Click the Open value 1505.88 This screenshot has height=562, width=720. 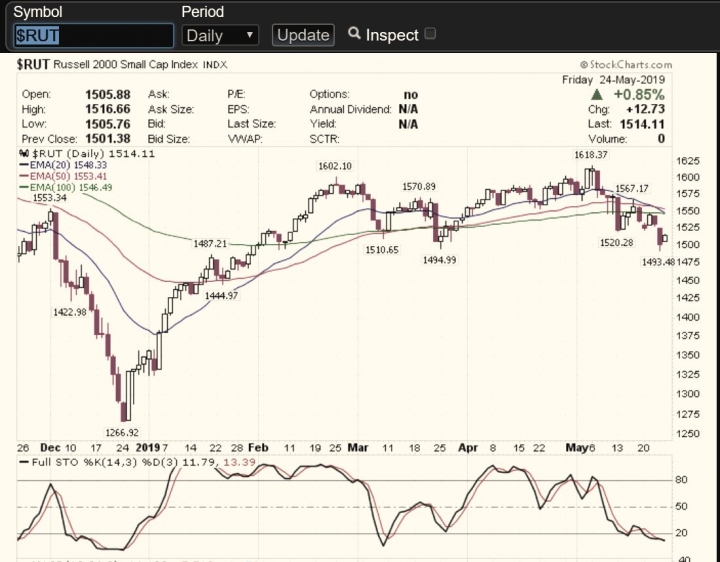point(108,95)
